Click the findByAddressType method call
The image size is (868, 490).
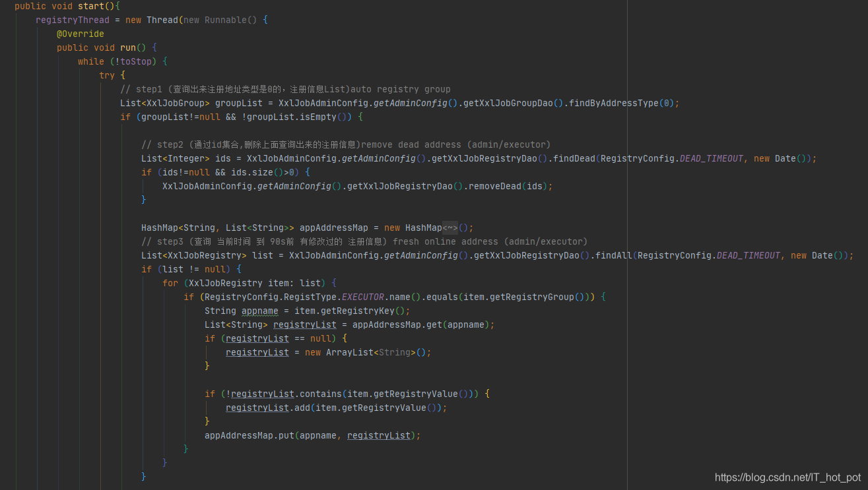coord(614,103)
